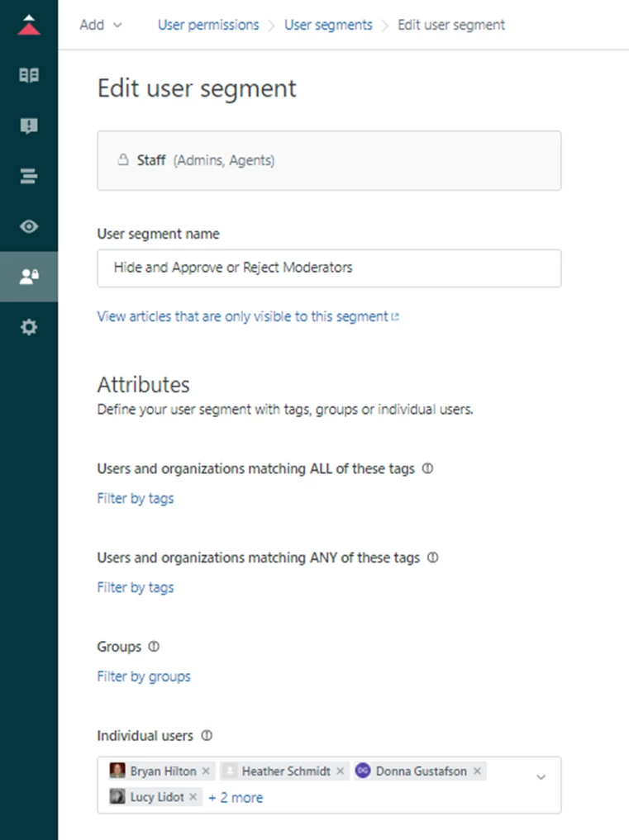629x840 pixels.
Task: Click the Zendesk Guide logo icon
Action: click(x=29, y=25)
